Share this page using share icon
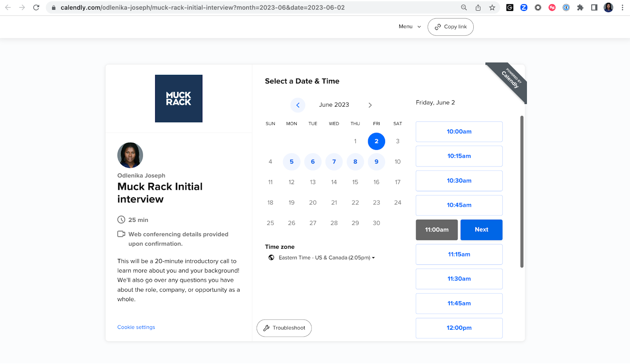 [478, 7]
